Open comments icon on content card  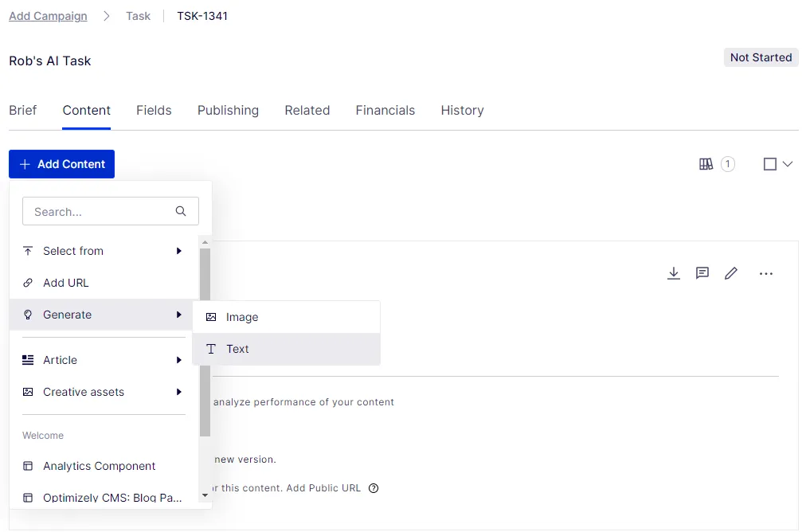(x=702, y=273)
